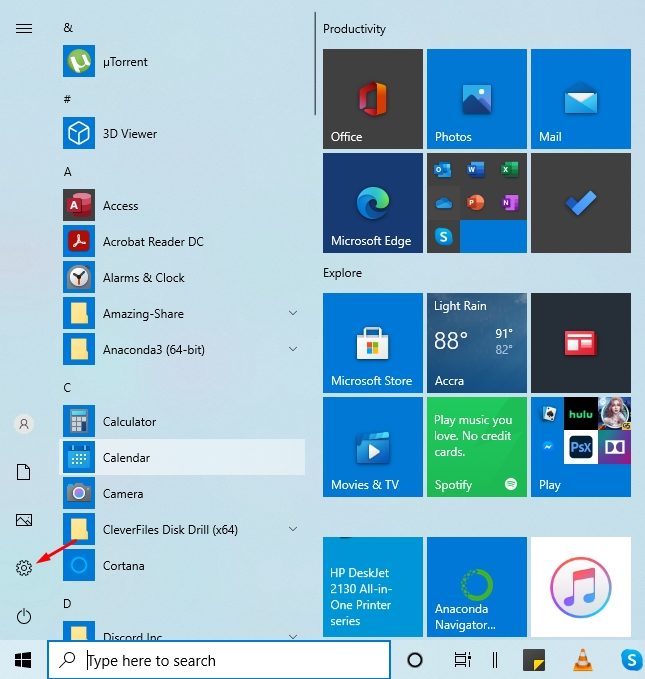Screen dimensions: 645x679
Task: Open the Mail tile
Action: click(x=581, y=99)
